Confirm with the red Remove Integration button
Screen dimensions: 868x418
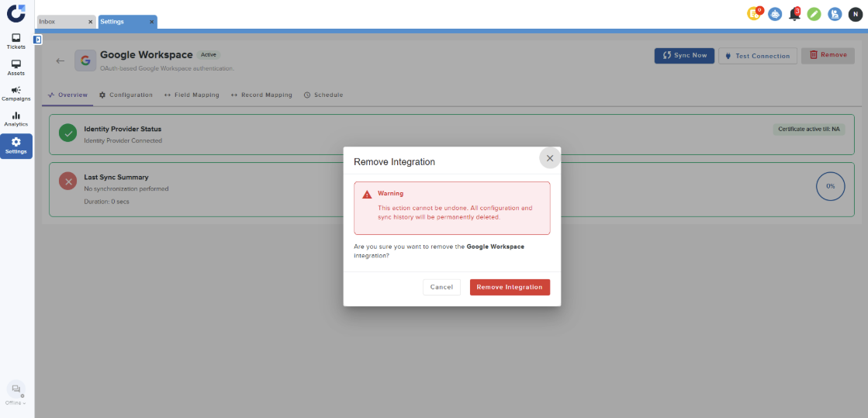point(510,287)
